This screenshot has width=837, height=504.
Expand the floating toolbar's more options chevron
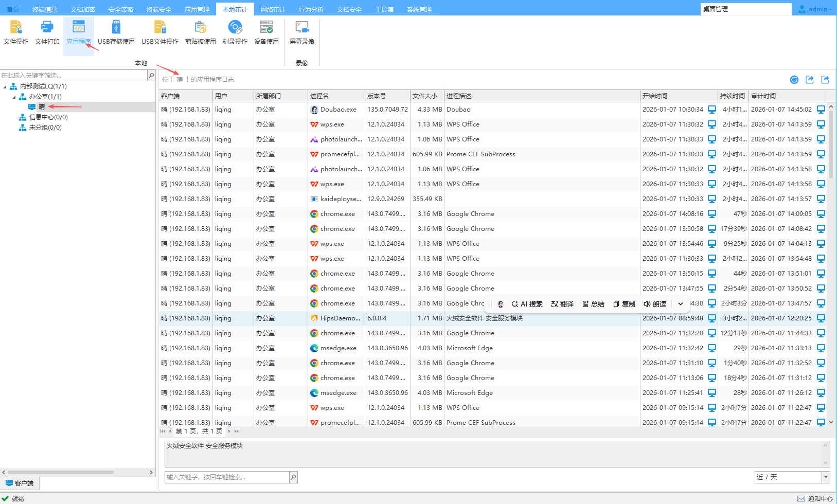click(680, 304)
